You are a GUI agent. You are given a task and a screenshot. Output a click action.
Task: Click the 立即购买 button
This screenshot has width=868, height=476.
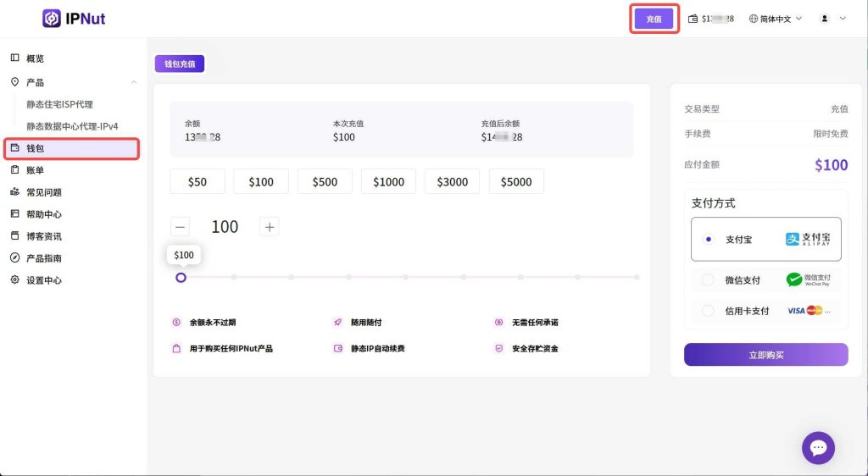coord(765,355)
